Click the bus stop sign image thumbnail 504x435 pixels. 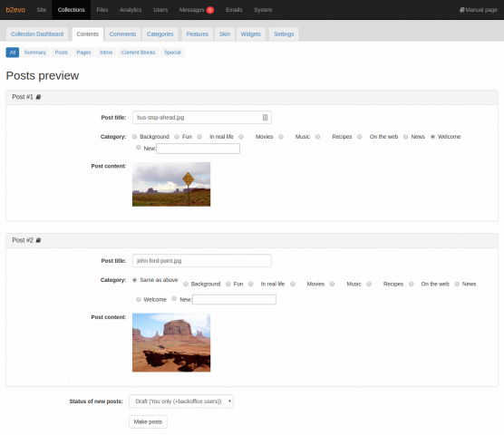pos(171,184)
